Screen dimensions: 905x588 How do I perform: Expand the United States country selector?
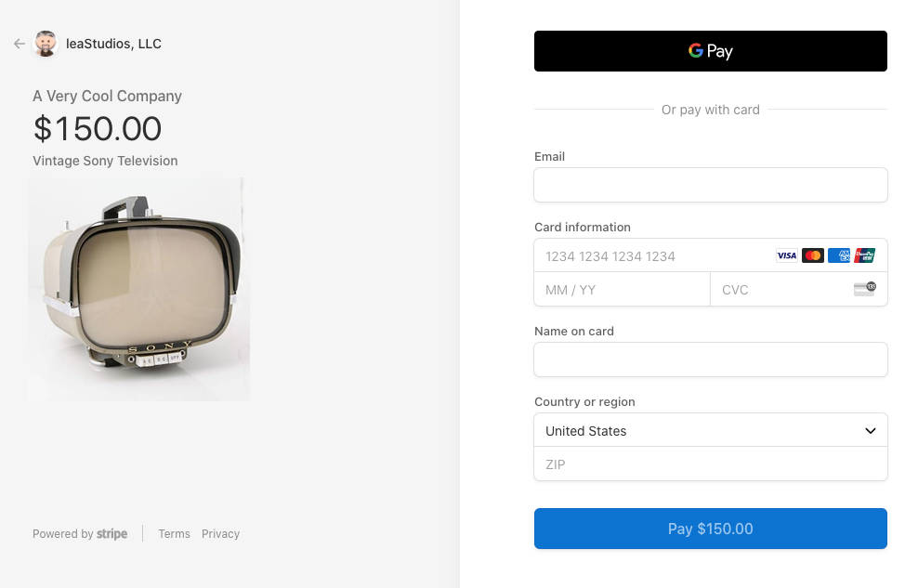(710, 431)
